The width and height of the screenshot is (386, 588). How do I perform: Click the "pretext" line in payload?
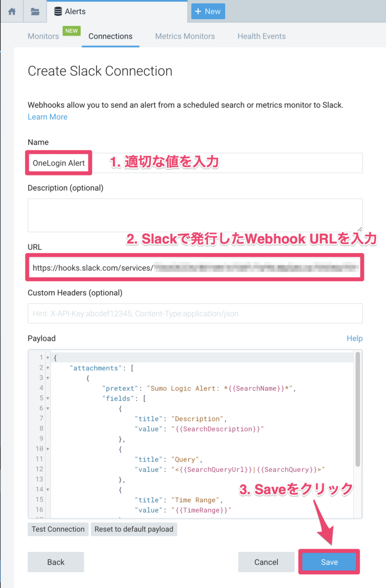tap(199, 388)
